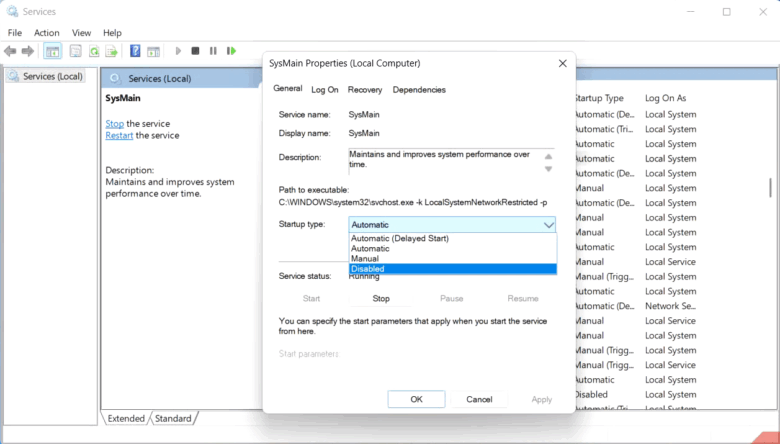Collapse the Startup type combo box
Viewport: 780px width, 444px height.
click(x=545, y=225)
